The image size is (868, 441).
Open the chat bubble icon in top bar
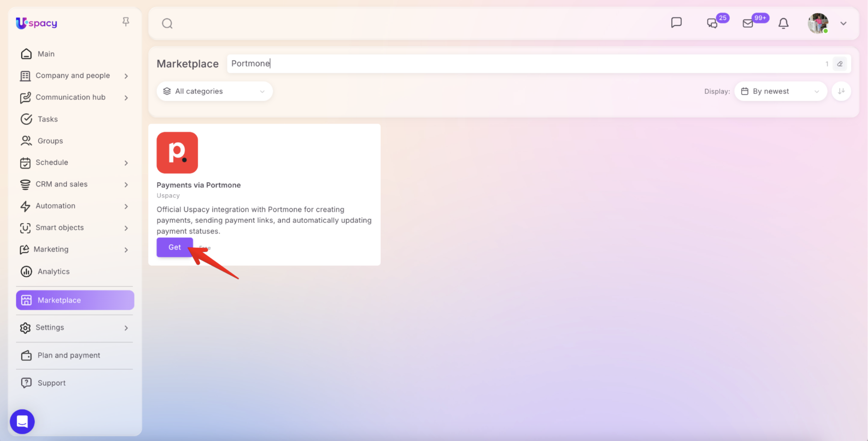pos(676,23)
